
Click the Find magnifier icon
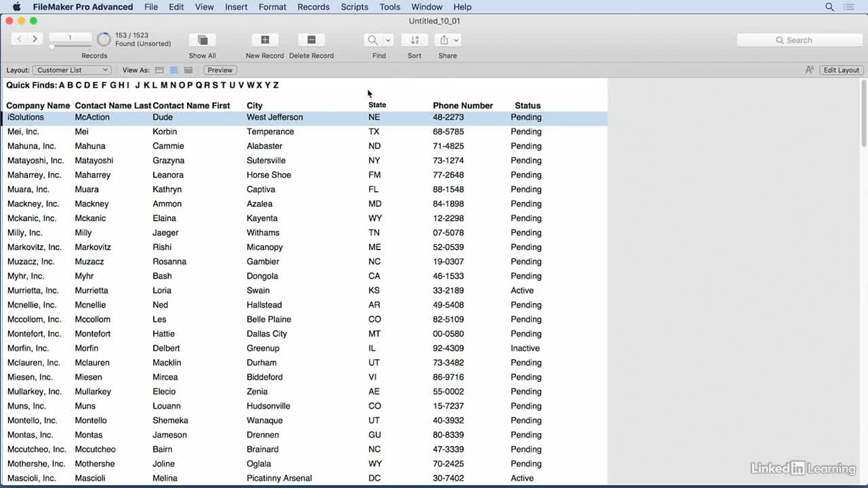(372, 40)
